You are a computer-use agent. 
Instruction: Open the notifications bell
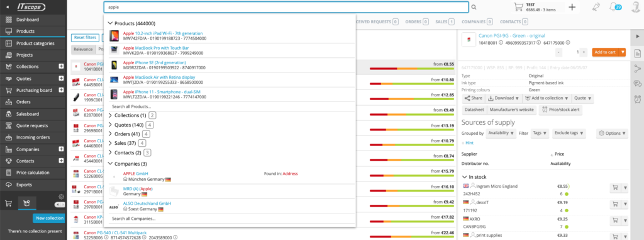coord(614,6)
